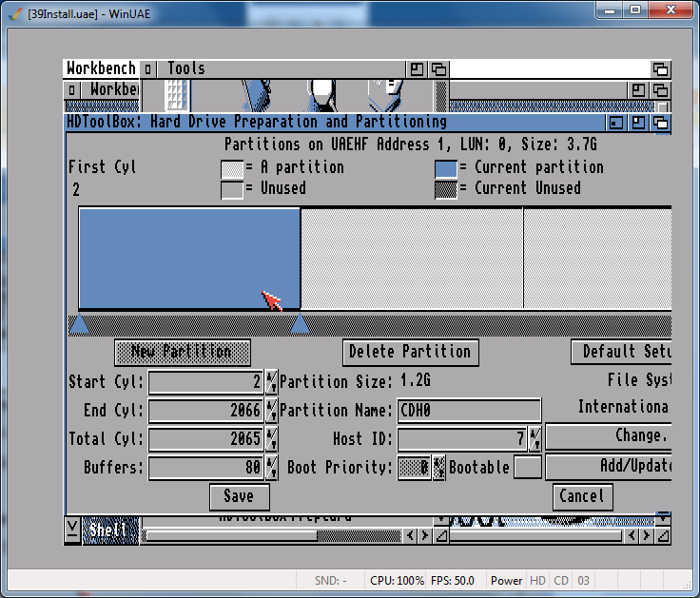Click the Add/Update button
Viewport: 700px width, 598px height.
pyautogui.click(x=609, y=467)
